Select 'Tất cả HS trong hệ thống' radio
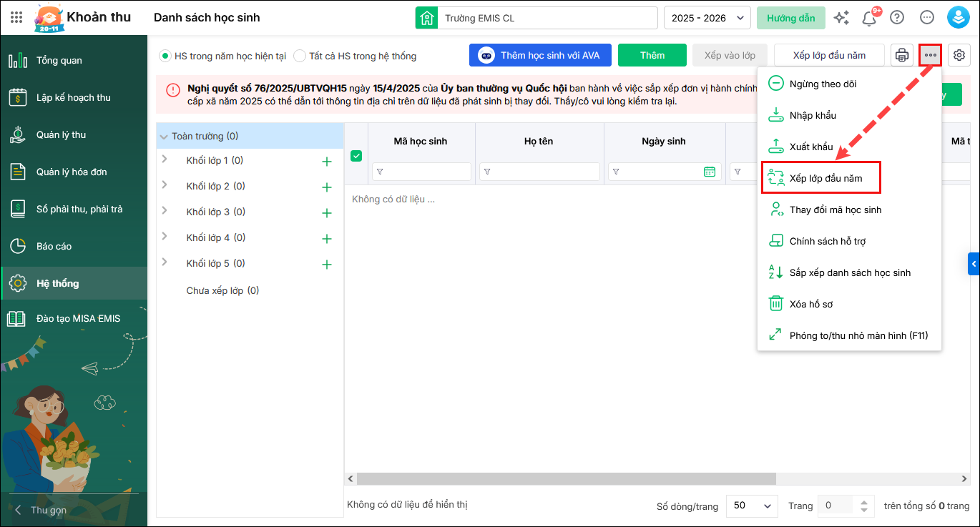 click(x=300, y=56)
